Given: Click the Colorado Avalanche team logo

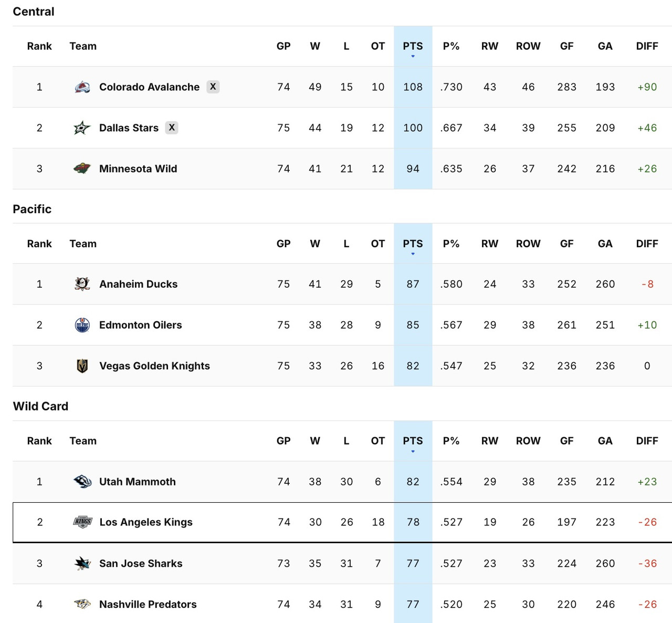Looking at the screenshot, I should point(82,87).
